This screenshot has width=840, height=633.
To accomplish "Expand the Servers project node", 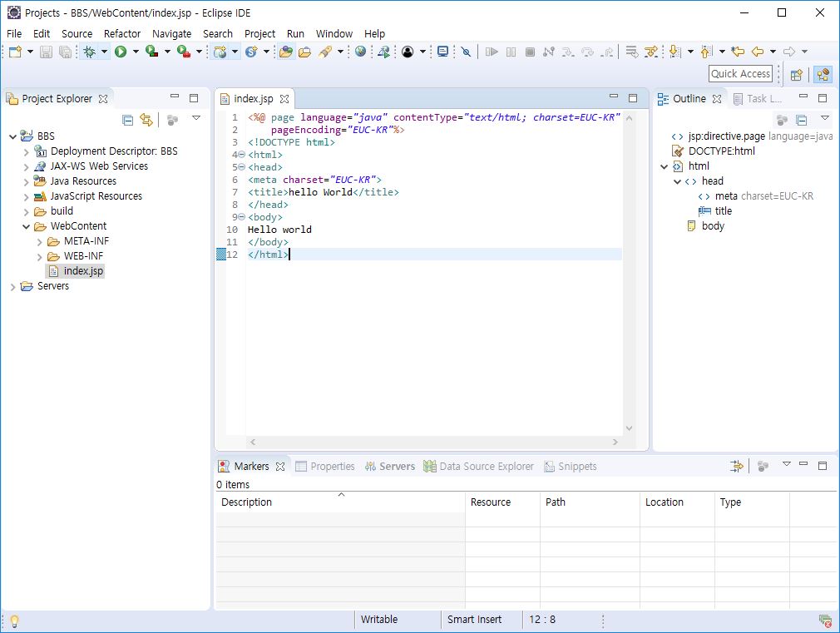I will pyautogui.click(x=12, y=287).
